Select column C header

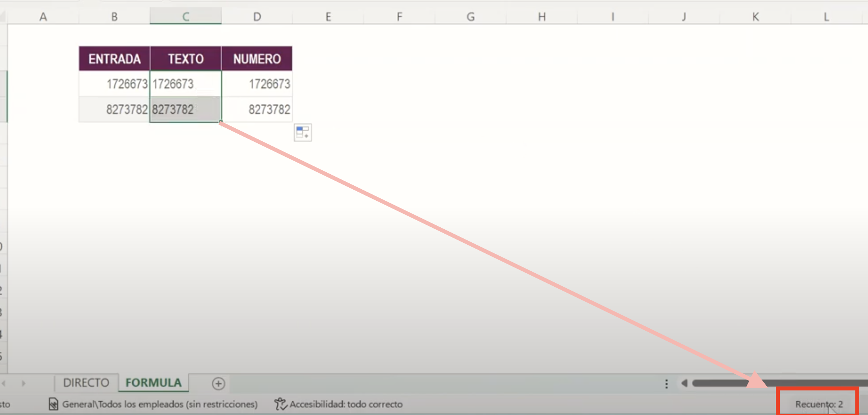click(x=186, y=16)
